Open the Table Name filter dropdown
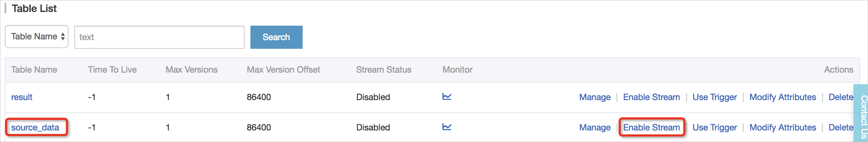This screenshot has width=868, height=142. point(37,36)
